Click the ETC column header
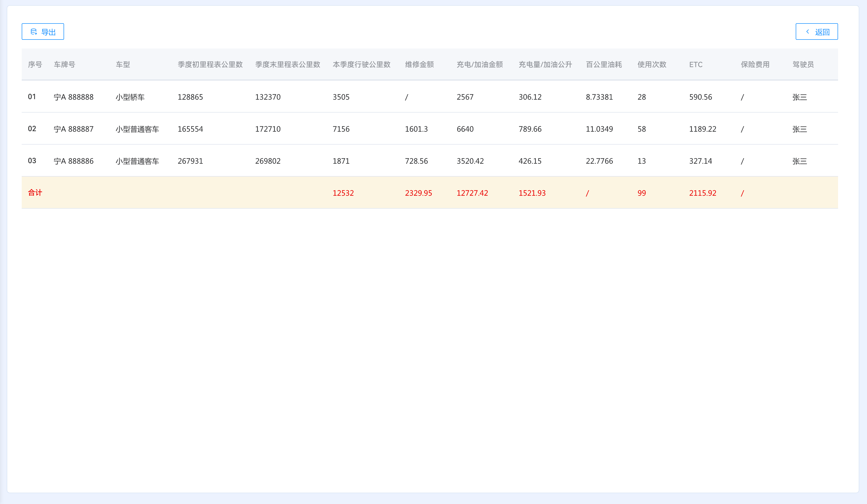 [695, 65]
